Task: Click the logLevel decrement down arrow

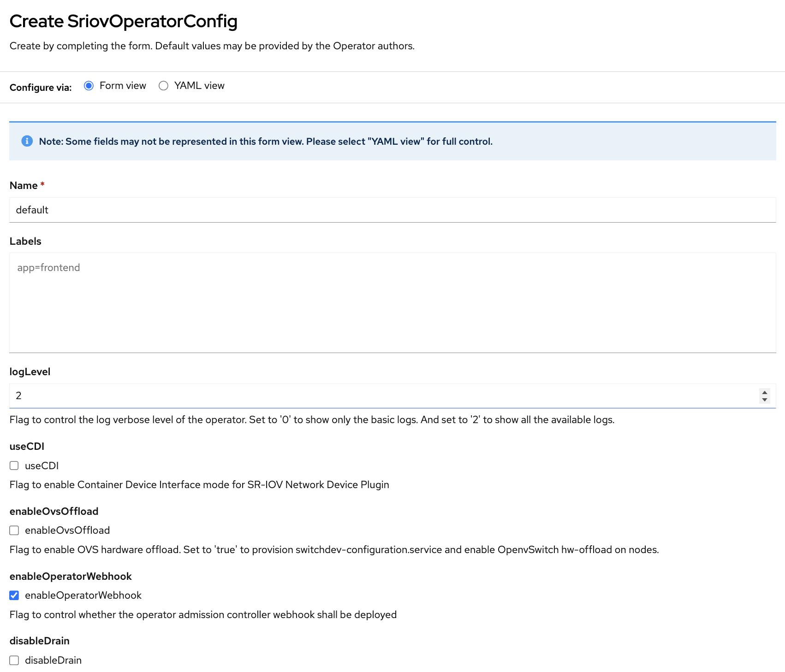Action: point(765,400)
